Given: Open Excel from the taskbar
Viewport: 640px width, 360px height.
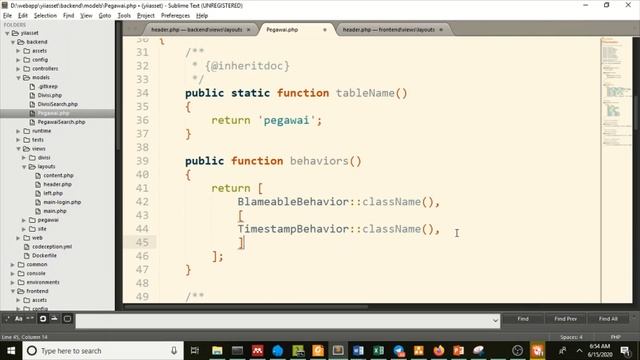Looking at the screenshot, I should 378,351.
